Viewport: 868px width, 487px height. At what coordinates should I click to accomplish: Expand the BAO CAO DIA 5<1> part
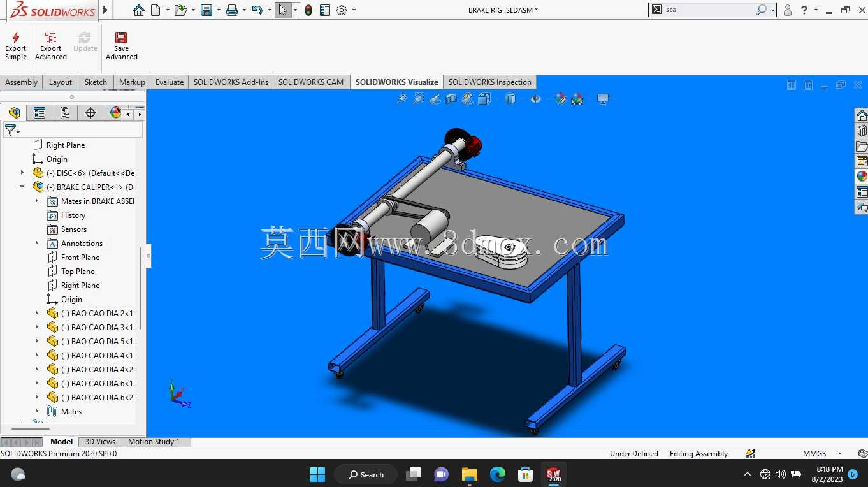click(36, 341)
